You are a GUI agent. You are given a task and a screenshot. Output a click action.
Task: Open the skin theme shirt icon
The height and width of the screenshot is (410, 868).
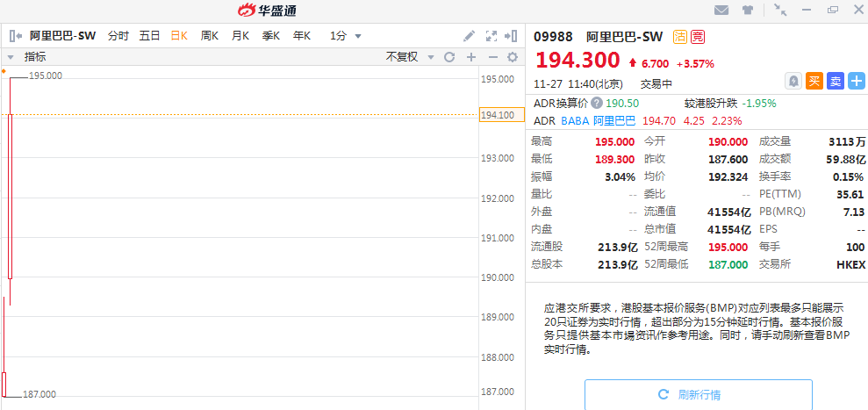pyautogui.click(x=748, y=11)
